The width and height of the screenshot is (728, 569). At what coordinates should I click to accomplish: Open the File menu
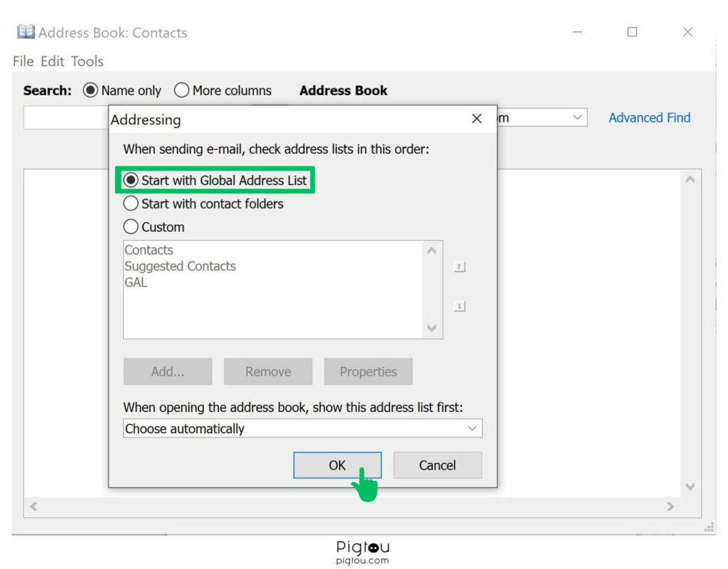tap(23, 61)
